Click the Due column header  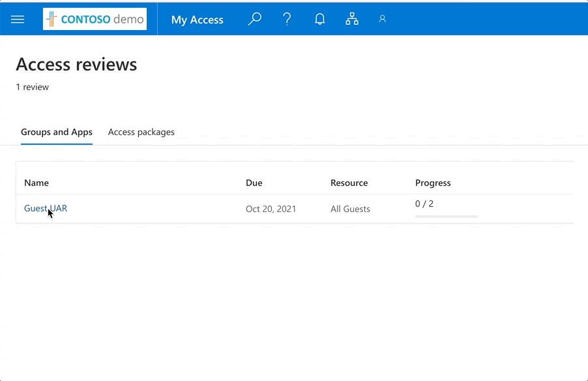coord(254,183)
